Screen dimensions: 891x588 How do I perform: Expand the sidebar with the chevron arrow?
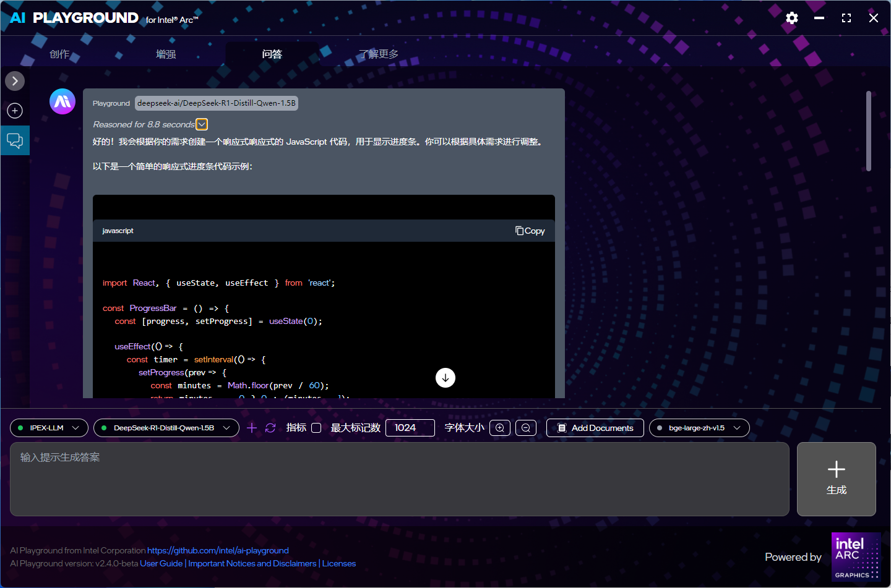pyautogui.click(x=15, y=81)
